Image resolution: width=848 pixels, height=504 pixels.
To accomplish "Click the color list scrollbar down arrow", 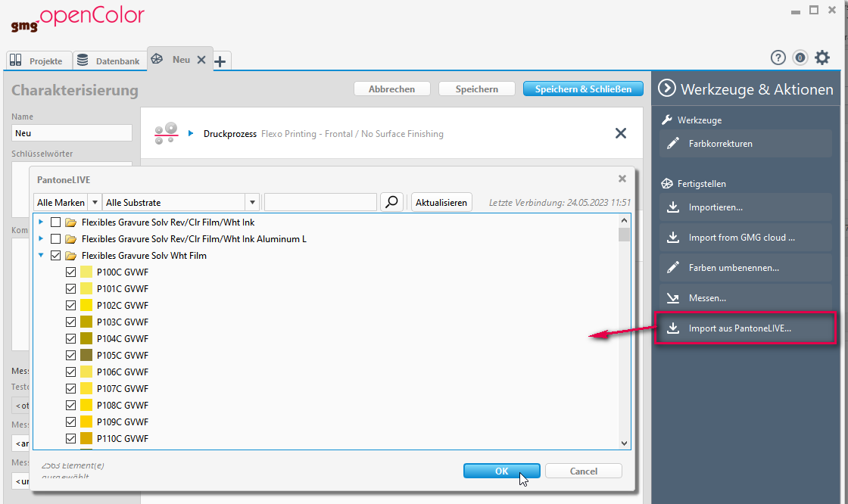I will point(624,443).
